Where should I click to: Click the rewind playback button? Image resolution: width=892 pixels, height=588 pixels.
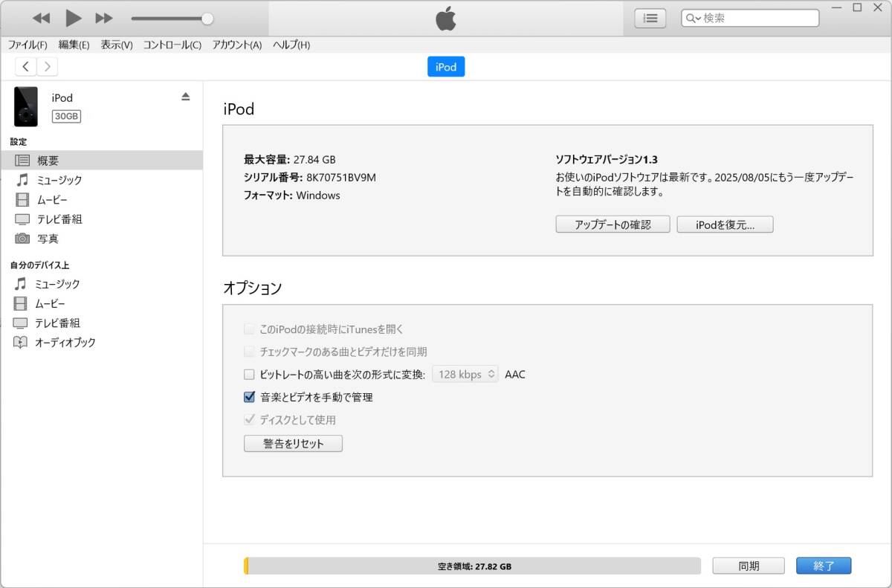pos(42,19)
